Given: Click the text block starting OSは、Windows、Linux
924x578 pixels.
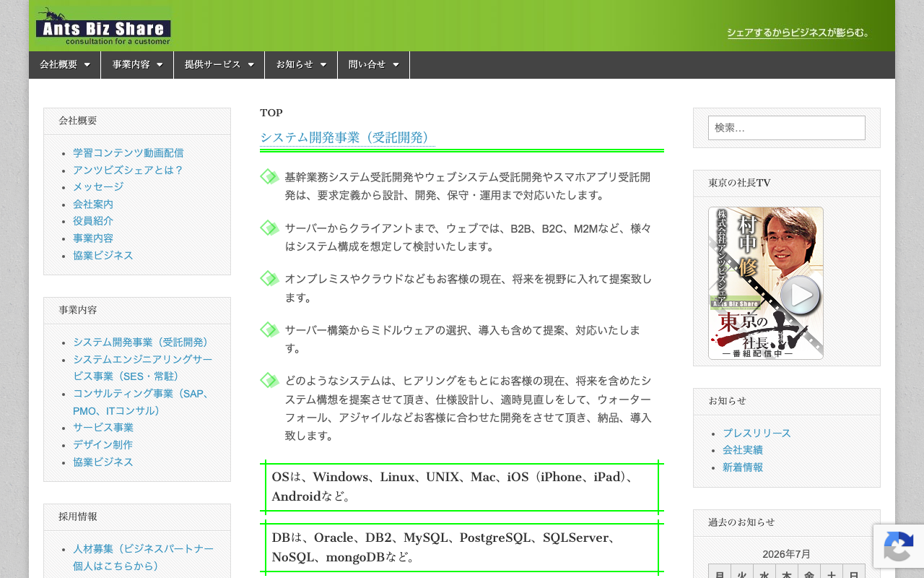Looking at the screenshot, I should point(462,487).
